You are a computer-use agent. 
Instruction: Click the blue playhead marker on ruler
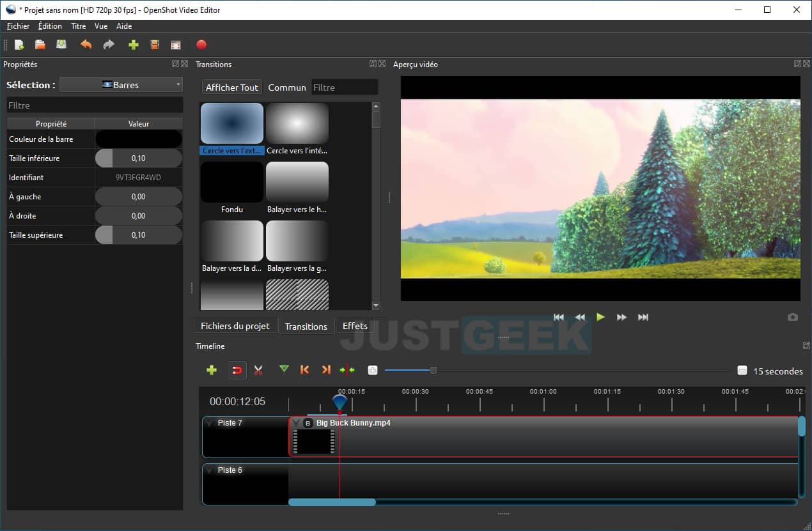340,403
